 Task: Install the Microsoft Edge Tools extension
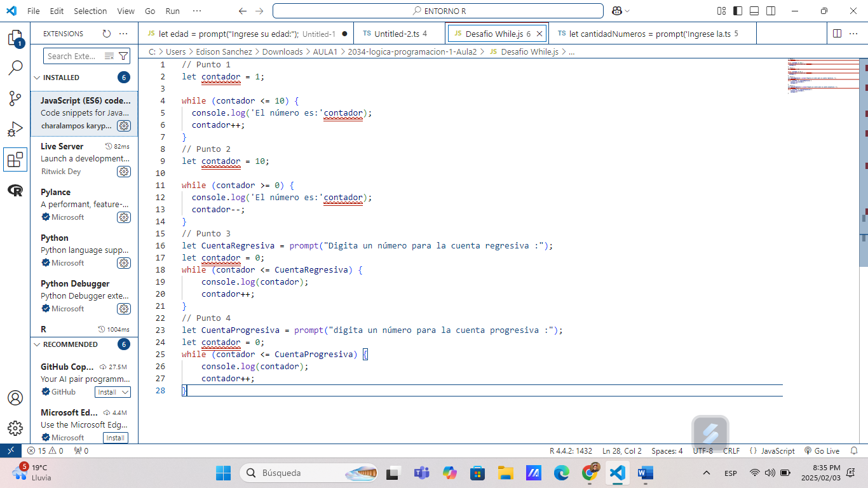click(115, 438)
